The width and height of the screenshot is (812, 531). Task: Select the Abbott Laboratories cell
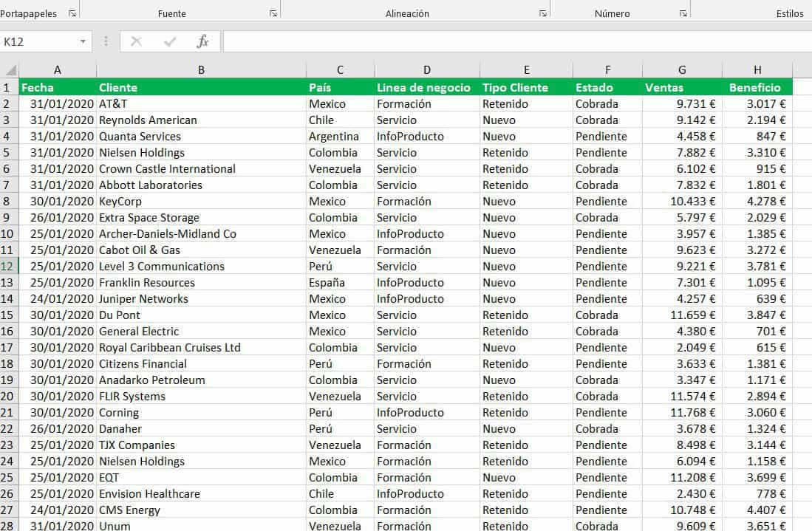click(202, 185)
